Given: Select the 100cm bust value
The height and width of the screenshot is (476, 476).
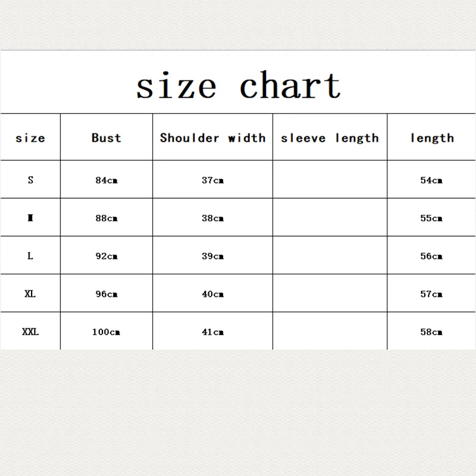Looking at the screenshot, I should pyautogui.click(x=107, y=332).
